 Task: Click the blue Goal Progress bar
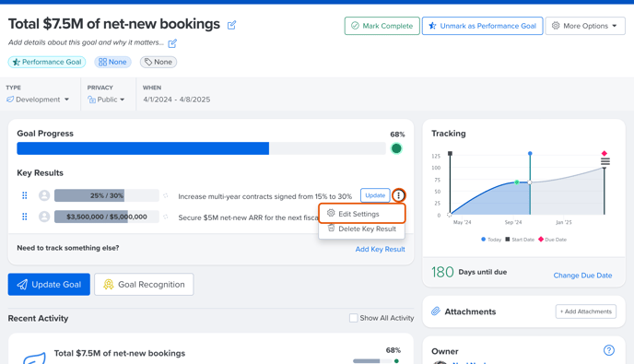[143, 148]
